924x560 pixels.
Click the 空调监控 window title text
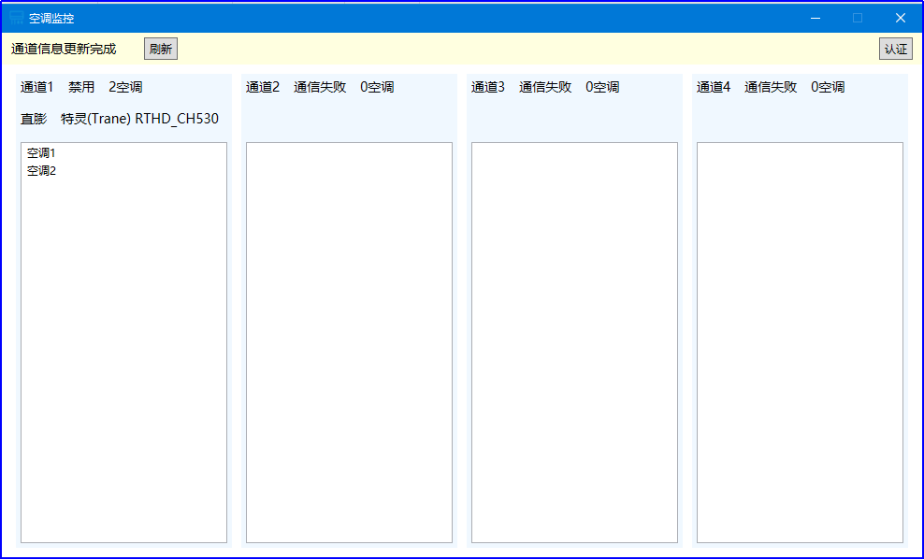pos(51,17)
